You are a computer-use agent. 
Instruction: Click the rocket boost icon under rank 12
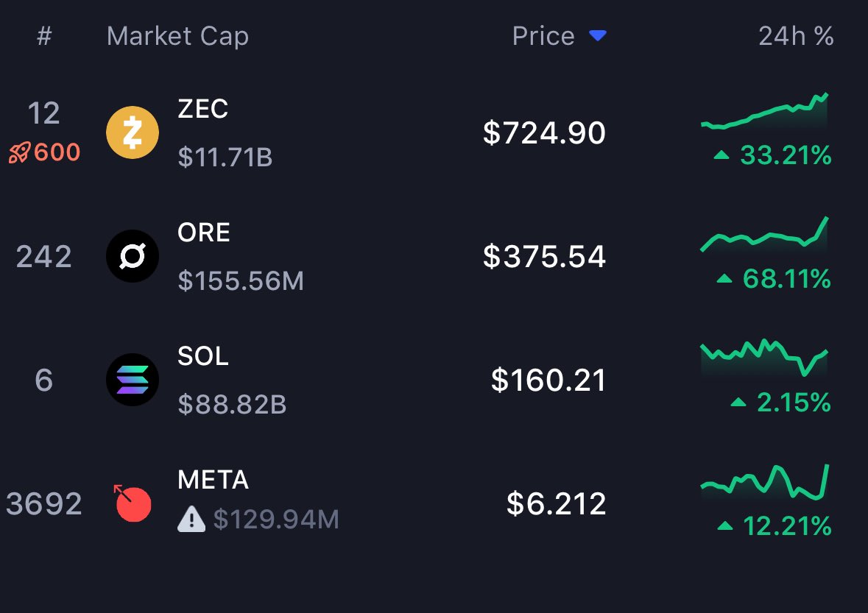point(18,152)
